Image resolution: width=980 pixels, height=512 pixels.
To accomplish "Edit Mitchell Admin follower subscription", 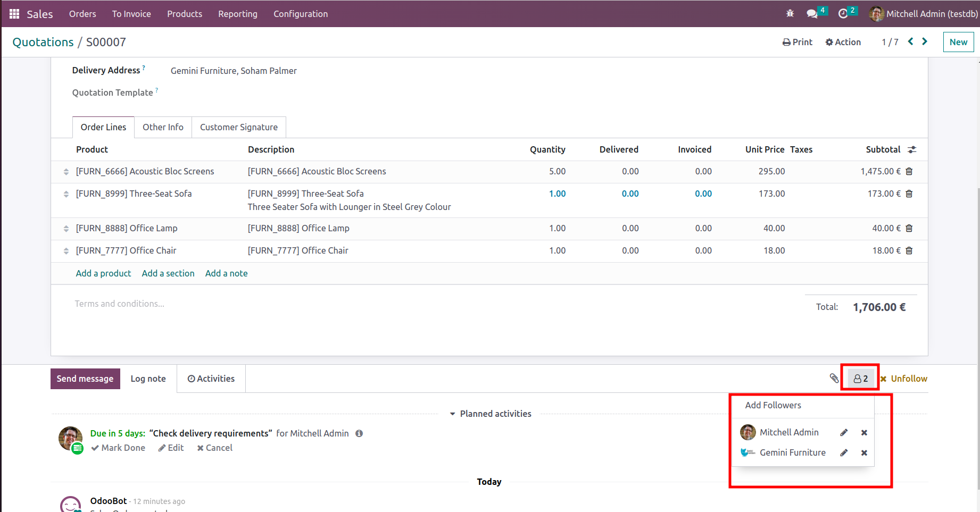I will click(x=844, y=433).
